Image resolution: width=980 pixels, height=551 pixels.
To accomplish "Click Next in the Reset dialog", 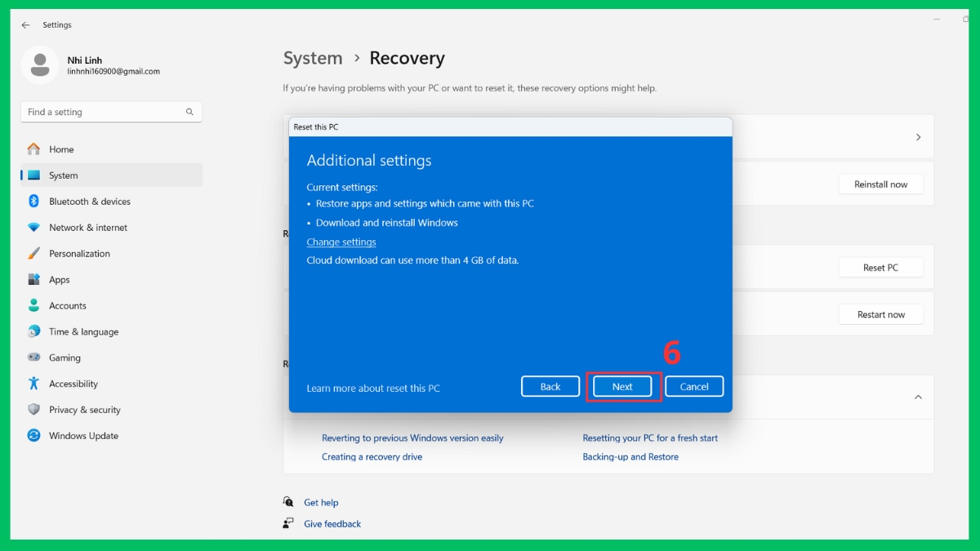I will [622, 386].
